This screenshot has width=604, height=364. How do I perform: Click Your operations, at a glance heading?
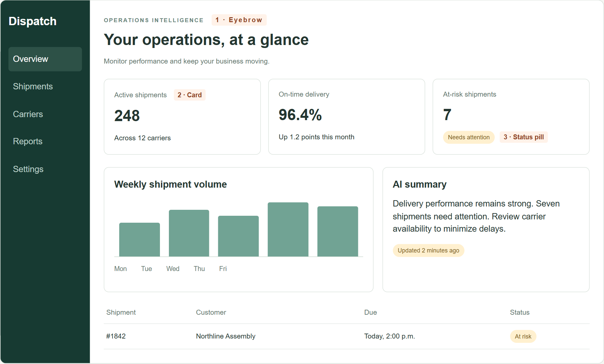pyautogui.click(x=206, y=40)
